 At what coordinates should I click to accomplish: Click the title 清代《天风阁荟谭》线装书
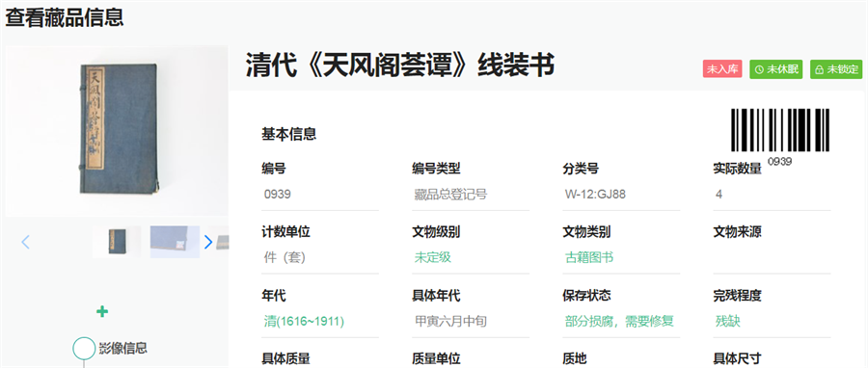click(399, 66)
